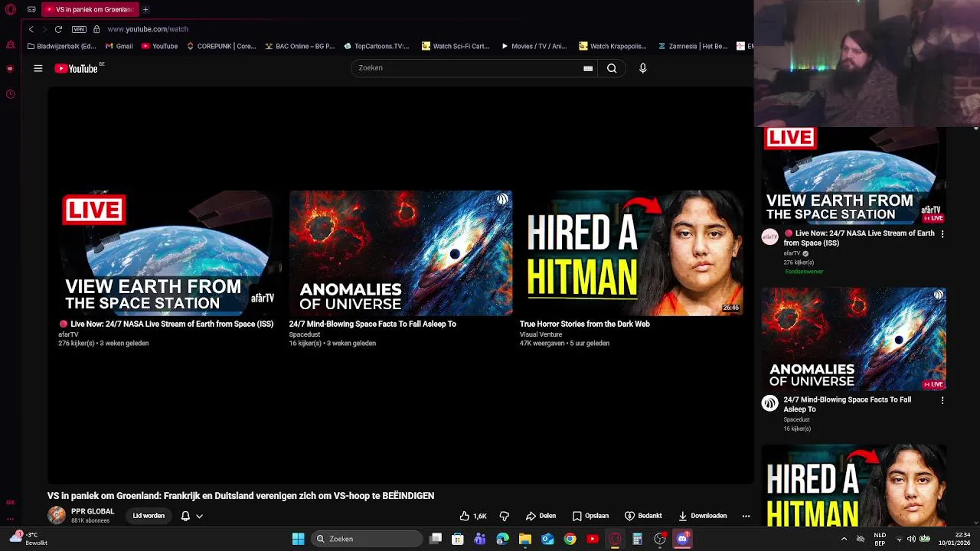The image size is (980, 551).
Task: Open the Watch Krapopolis bookmark
Action: 612,46
